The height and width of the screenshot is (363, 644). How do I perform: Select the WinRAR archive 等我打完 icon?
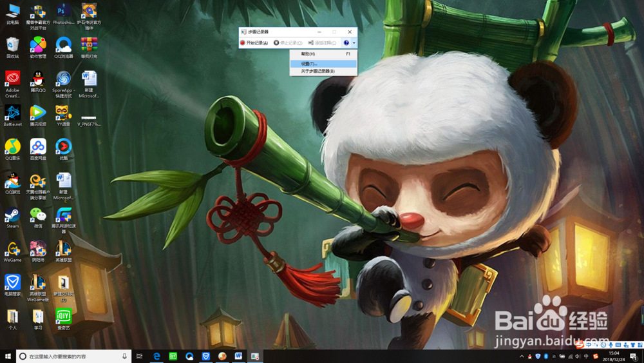[x=89, y=48]
